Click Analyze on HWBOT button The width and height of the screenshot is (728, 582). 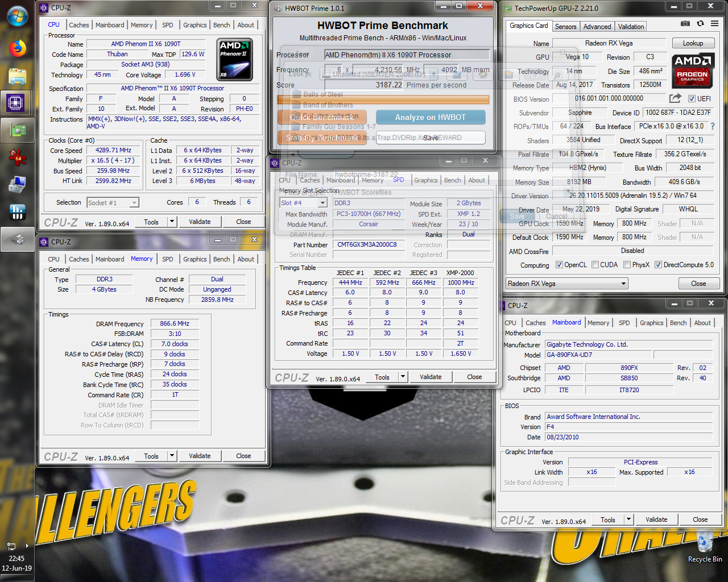click(x=431, y=117)
